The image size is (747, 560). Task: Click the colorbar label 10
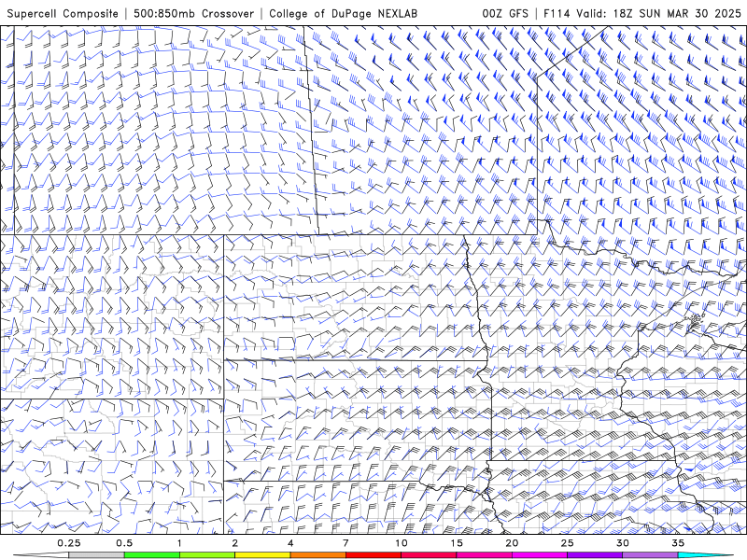[402, 543]
